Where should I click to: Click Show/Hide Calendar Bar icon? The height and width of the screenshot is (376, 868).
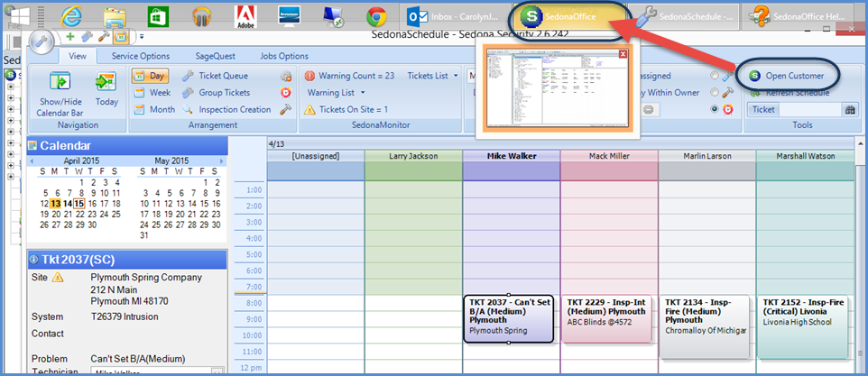tap(59, 81)
